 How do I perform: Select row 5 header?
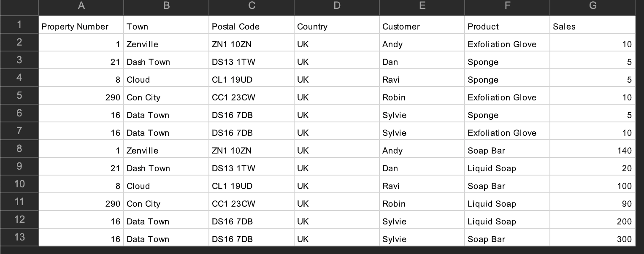coord(19,95)
